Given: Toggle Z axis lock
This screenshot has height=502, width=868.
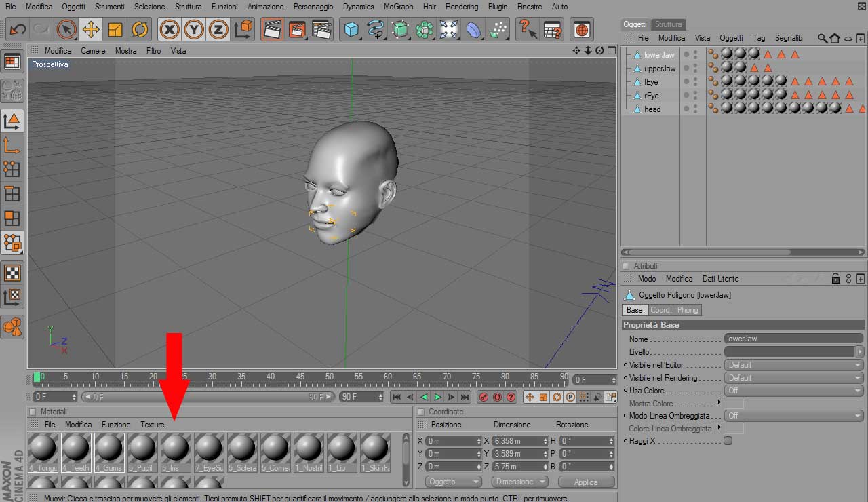Looking at the screenshot, I should tap(218, 29).
